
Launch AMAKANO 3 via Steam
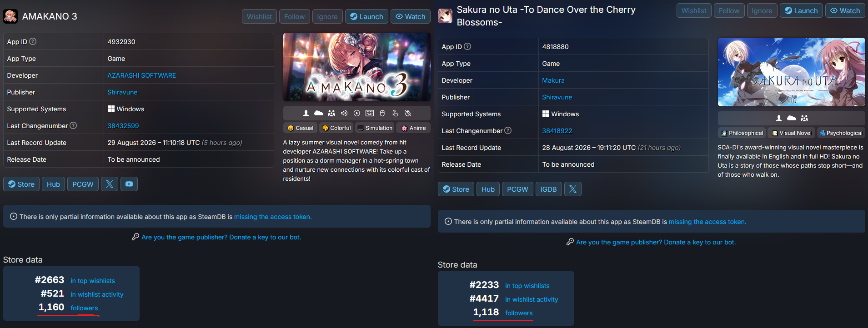[366, 16]
